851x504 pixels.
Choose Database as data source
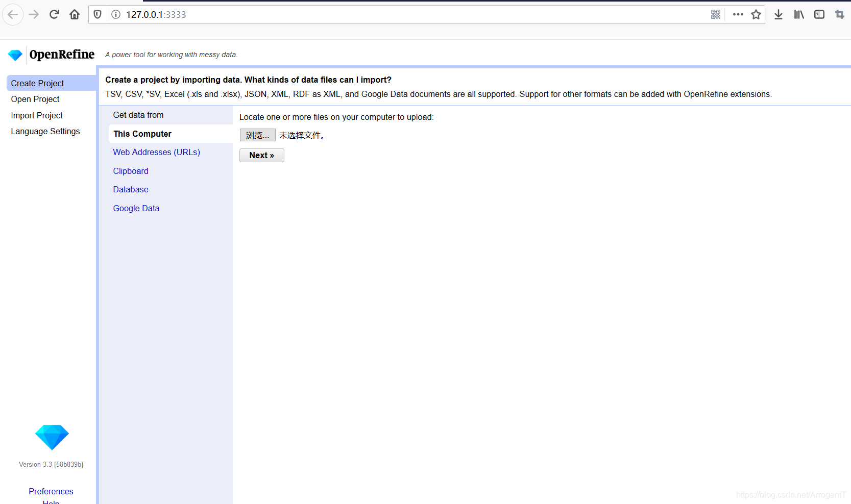pos(131,189)
